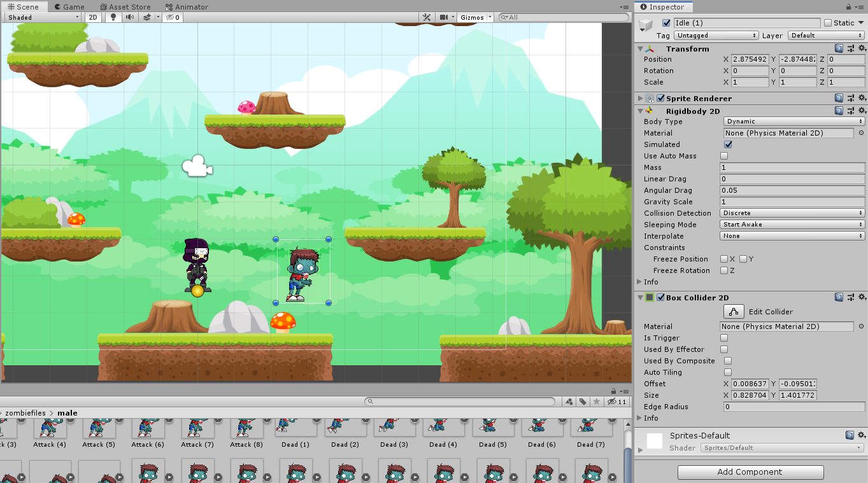Open the Transform preset settings icon
868x483 pixels.
[x=851, y=48]
